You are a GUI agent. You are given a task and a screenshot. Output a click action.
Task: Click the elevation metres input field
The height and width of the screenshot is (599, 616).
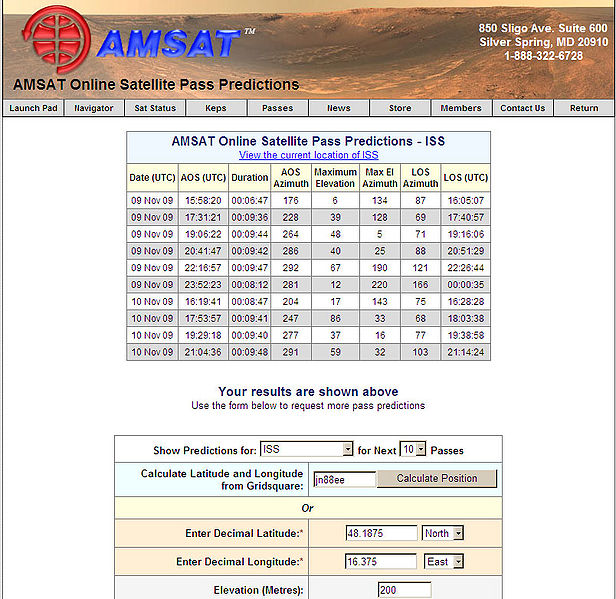[x=405, y=590]
